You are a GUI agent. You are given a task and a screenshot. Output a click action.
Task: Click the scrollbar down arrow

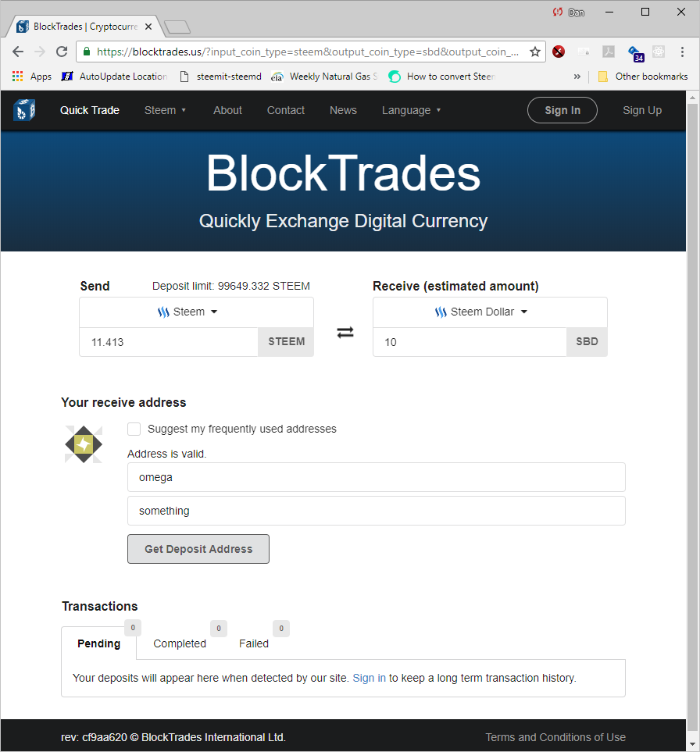click(692, 745)
